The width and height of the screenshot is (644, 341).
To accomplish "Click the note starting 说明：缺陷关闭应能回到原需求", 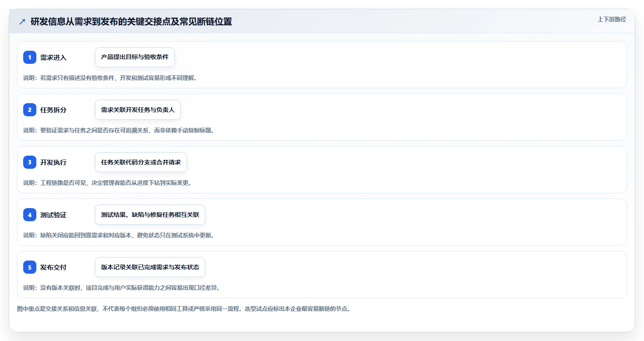I will coord(119,235).
